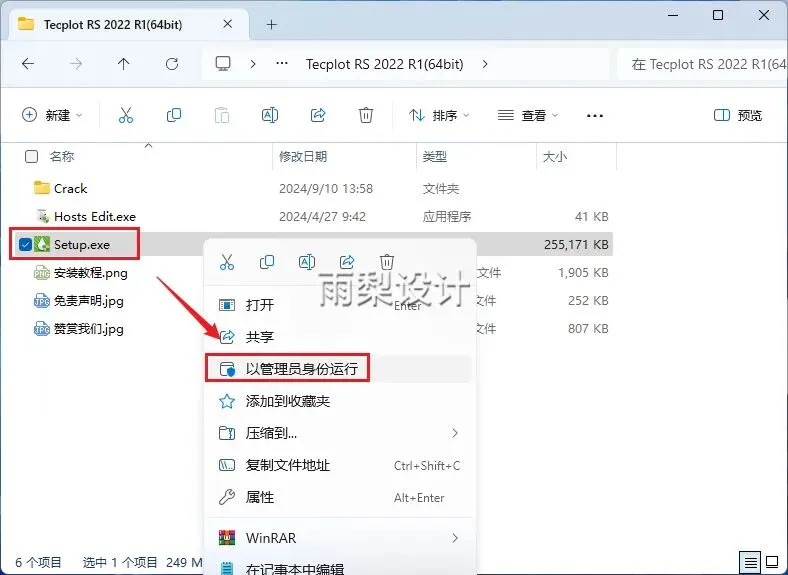The width and height of the screenshot is (788, 575).
Task: Select 打开 in the context menu
Action: 340,305
